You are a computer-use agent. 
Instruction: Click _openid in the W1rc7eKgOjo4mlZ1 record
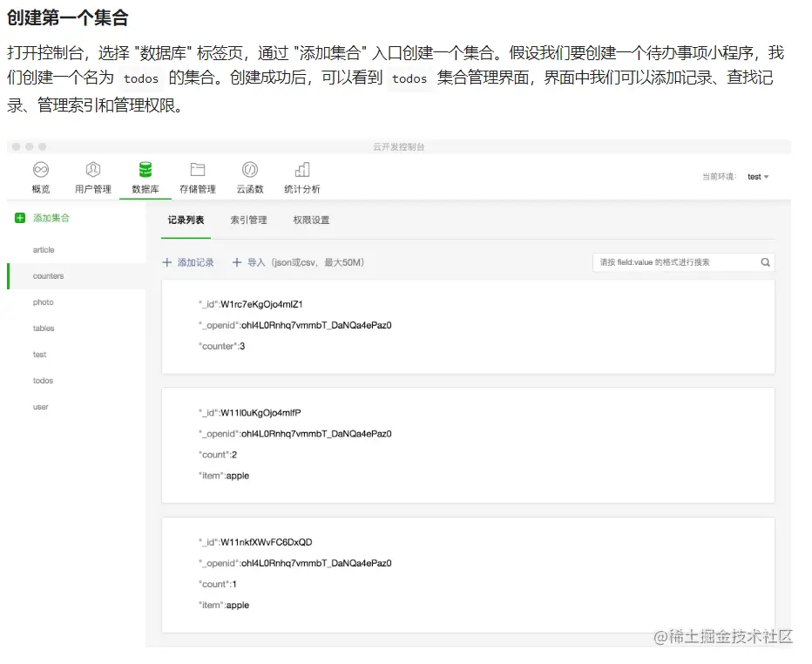pos(295,325)
